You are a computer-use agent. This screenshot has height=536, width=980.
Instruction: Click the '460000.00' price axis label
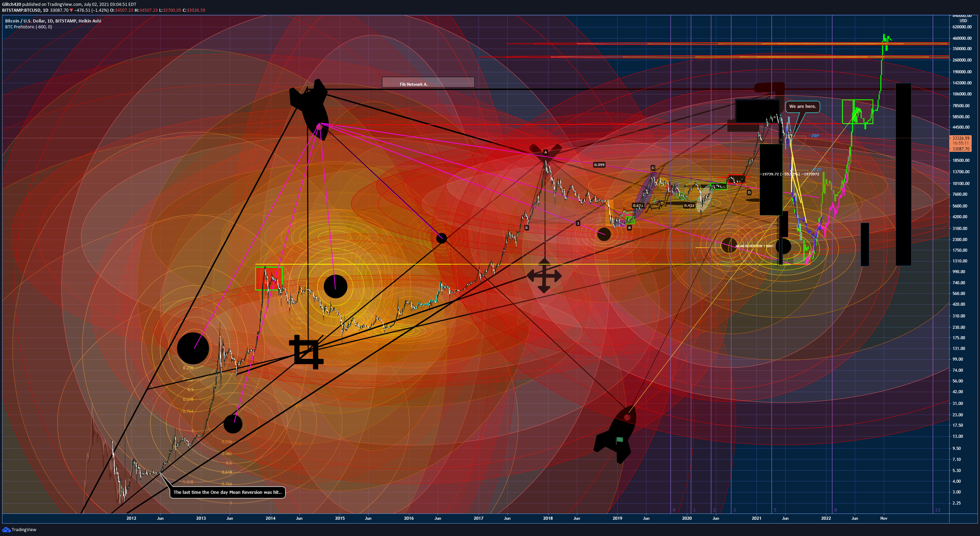[962, 38]
